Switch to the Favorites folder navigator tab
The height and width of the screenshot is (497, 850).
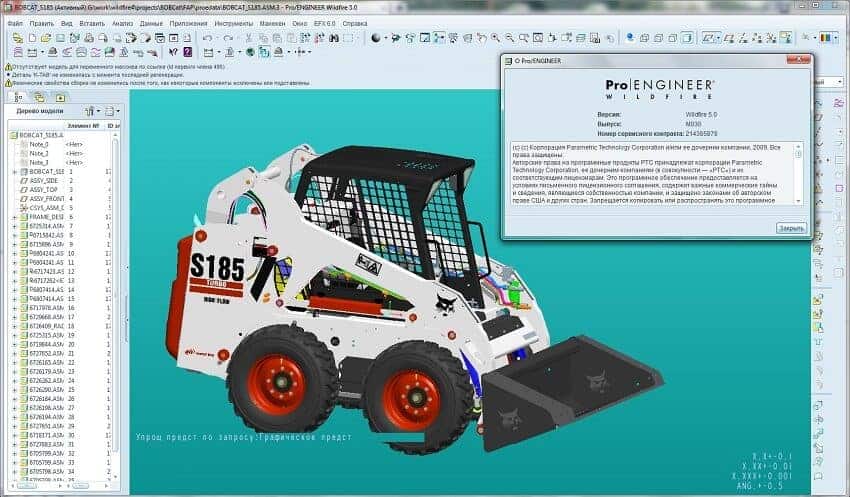(60, 98)
